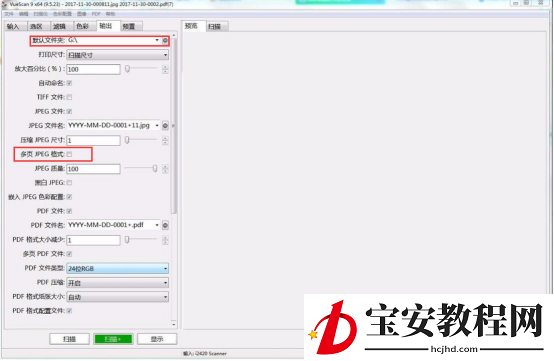Open the 色彩配置 menu
Viewport: 554px width, 361px height.
(62, 14)
